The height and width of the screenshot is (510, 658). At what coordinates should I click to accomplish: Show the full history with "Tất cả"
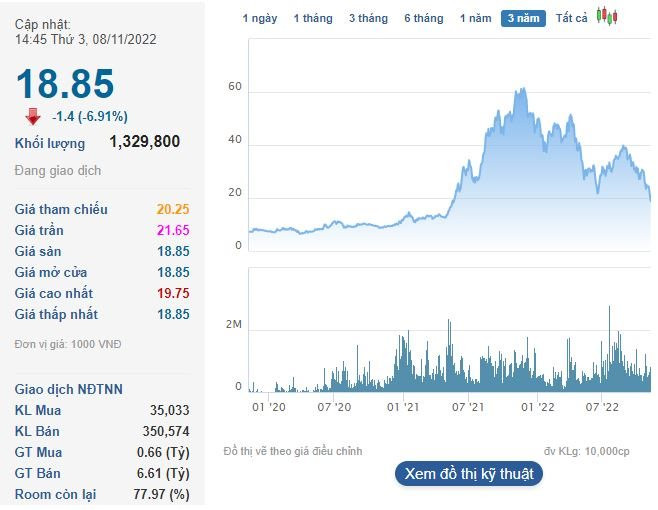[572, 18]
